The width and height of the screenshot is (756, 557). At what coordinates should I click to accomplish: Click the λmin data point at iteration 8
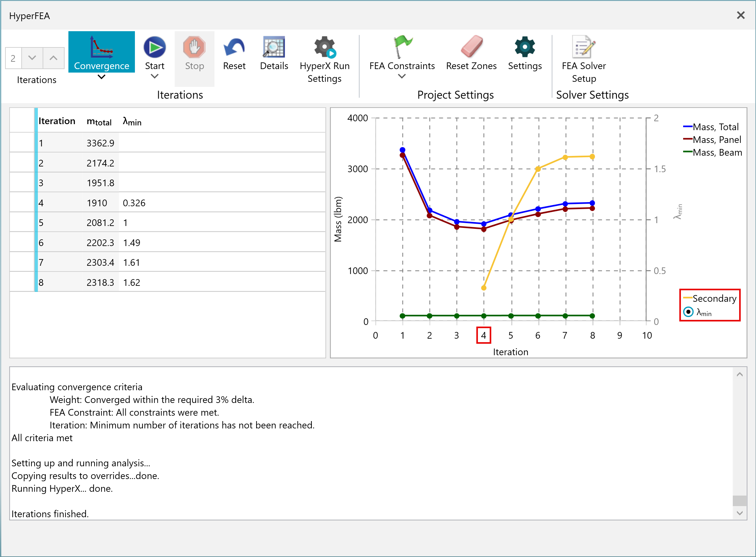tap(592, 157)
